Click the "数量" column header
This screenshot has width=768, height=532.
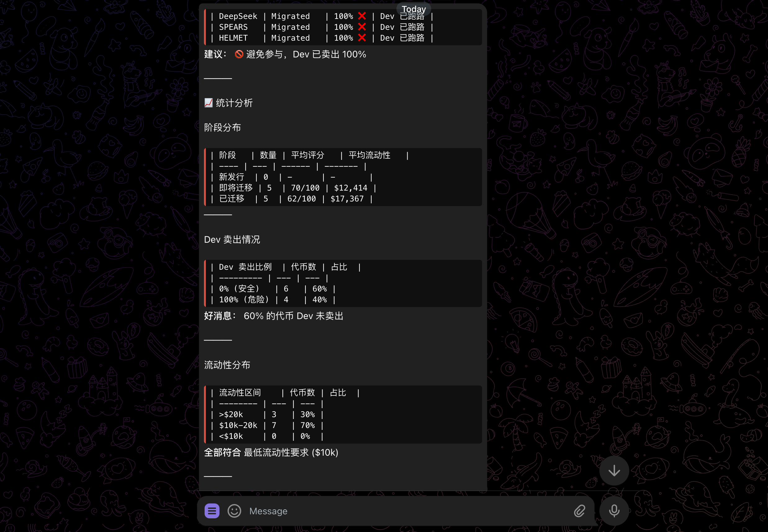pyautogui.click(x=268, y=155)
